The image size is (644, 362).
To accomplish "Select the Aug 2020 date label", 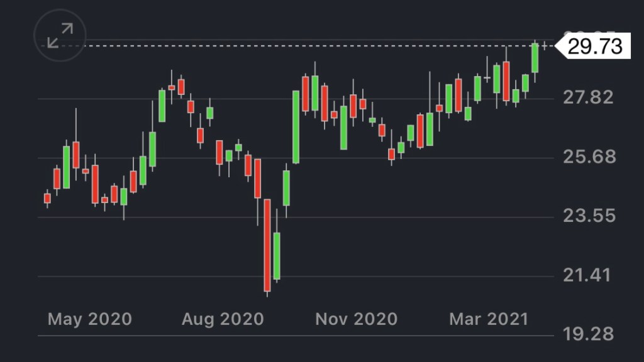I will (x=222, y=319).
